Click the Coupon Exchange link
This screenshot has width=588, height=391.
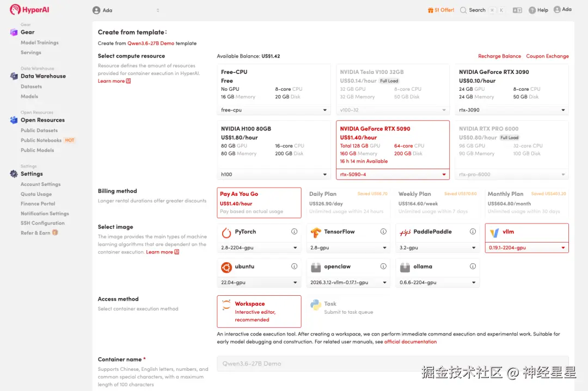547,56
